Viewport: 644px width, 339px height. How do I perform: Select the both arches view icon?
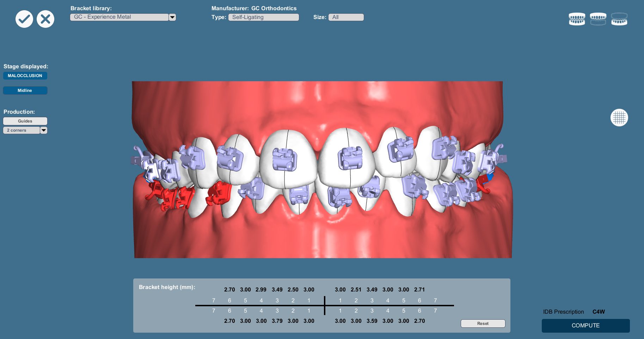(577, 19)
